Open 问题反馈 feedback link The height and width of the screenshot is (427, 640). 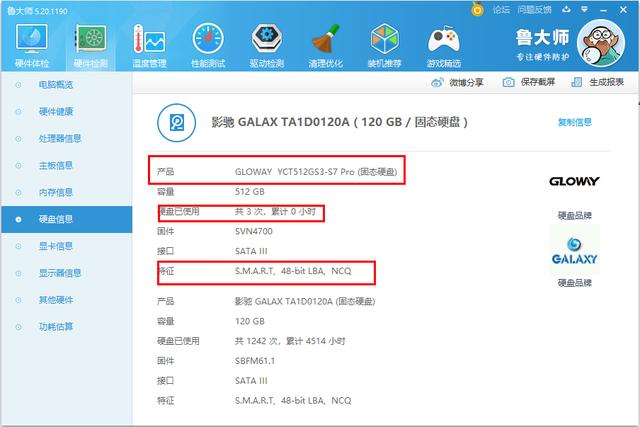534,9
